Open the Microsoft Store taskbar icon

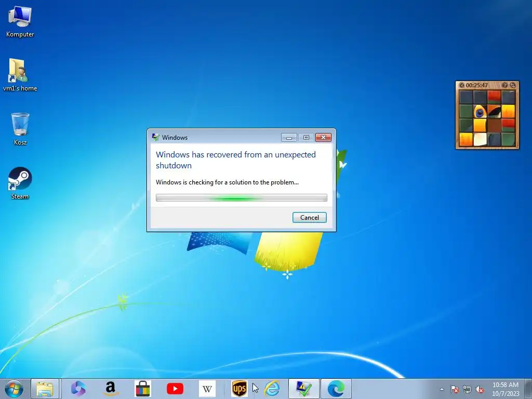click(x=142, y=389)
